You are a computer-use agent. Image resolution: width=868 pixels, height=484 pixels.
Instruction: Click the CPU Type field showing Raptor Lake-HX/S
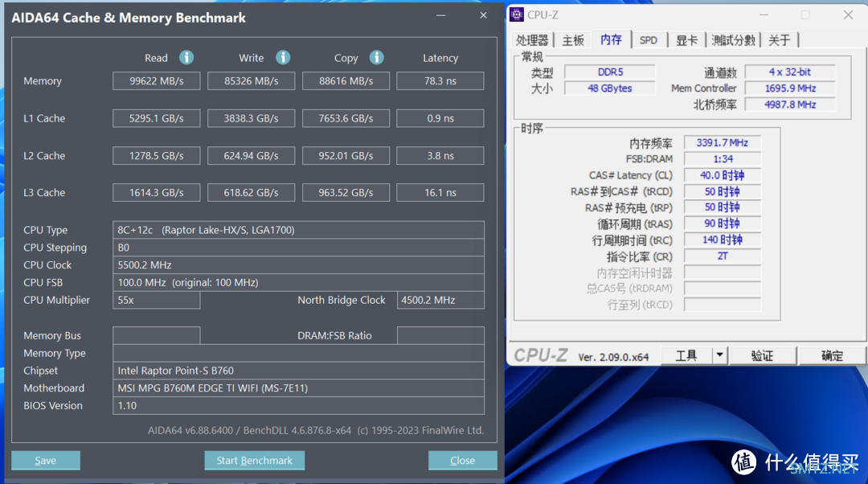[298, 230]
